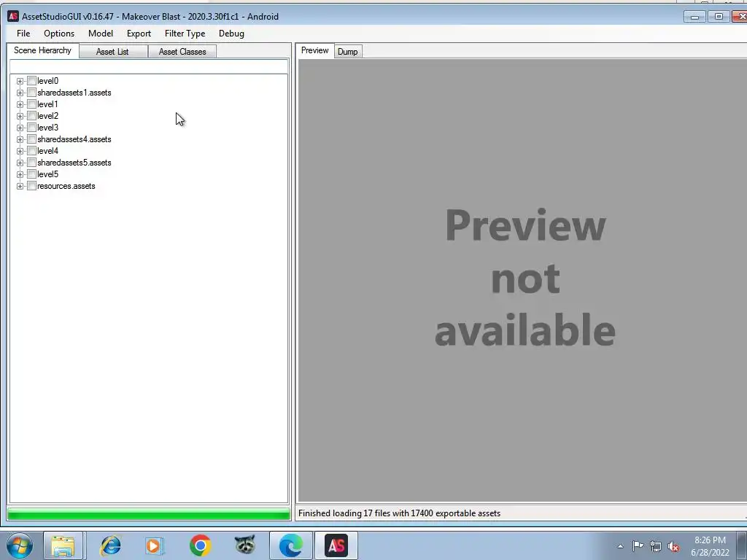Select the resources.assets label
The width and height of the screenshot is (747, 560).
[x=66, y=186]
